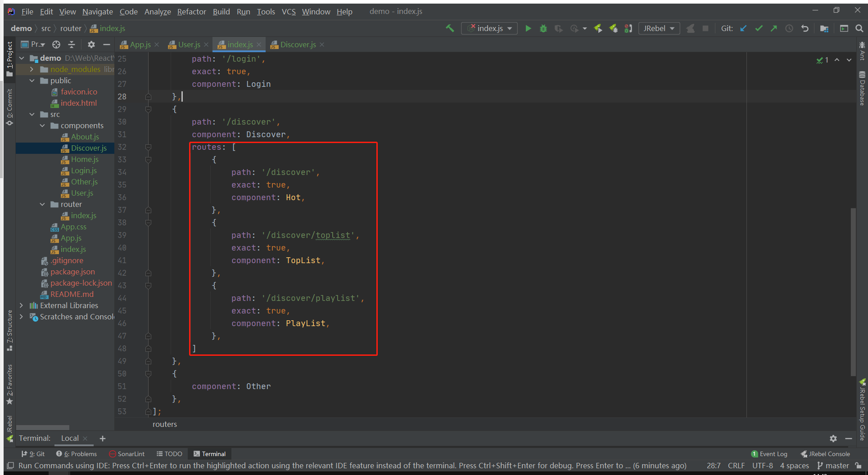
Task: Click the master branch in status bar
Action: (833, 466)
